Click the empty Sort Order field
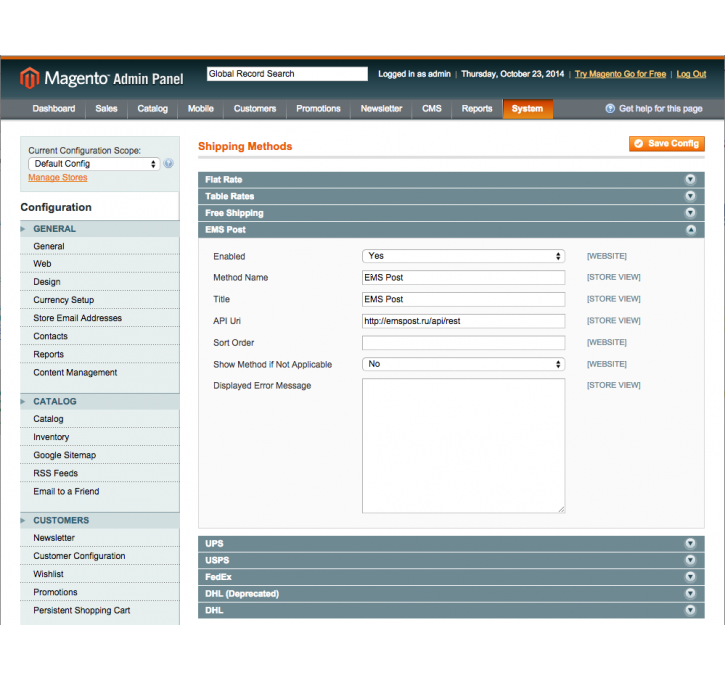Image resolution: width=725 pixels, height=680 pixels. 463,343
